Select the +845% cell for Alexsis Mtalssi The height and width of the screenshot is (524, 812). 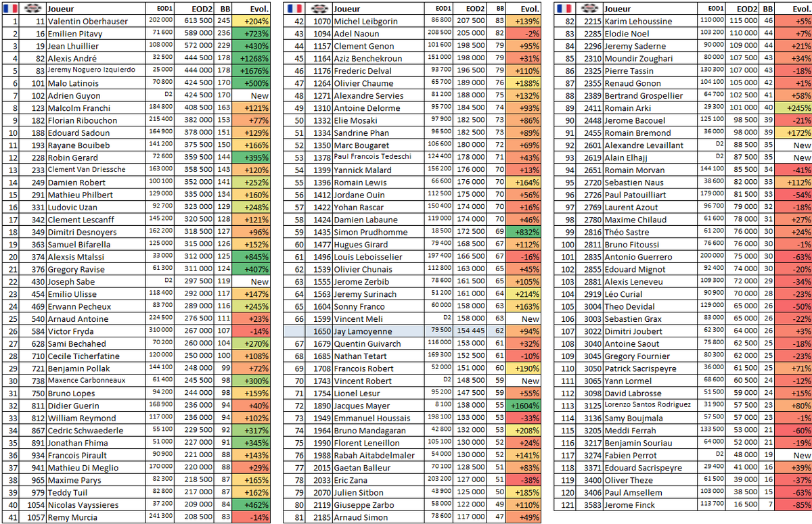250,257
